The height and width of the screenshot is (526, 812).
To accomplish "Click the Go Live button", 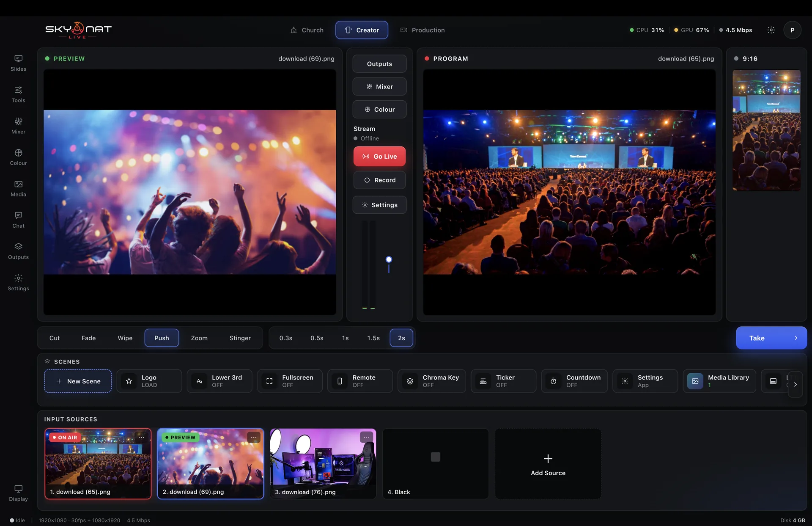I will coord(379,157).
